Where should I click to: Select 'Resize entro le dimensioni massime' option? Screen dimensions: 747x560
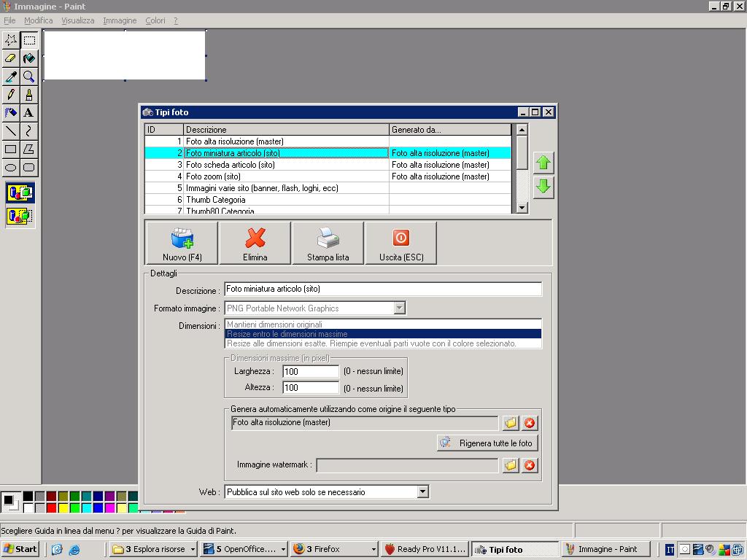click(383, 334)
